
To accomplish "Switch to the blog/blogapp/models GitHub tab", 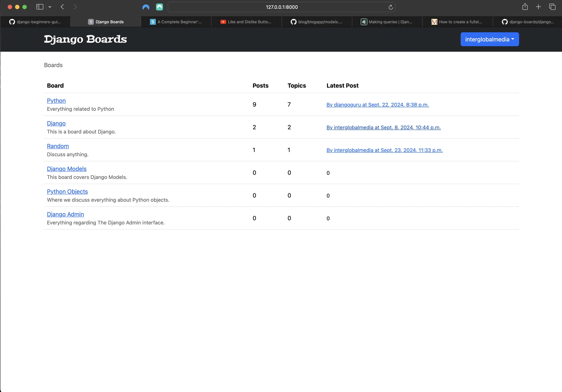I will pyautogui.click(x=317, y=22).
